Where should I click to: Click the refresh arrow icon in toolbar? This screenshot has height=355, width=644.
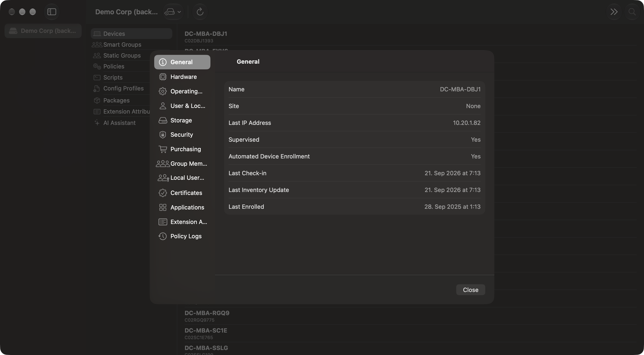(x=200, y=12)
